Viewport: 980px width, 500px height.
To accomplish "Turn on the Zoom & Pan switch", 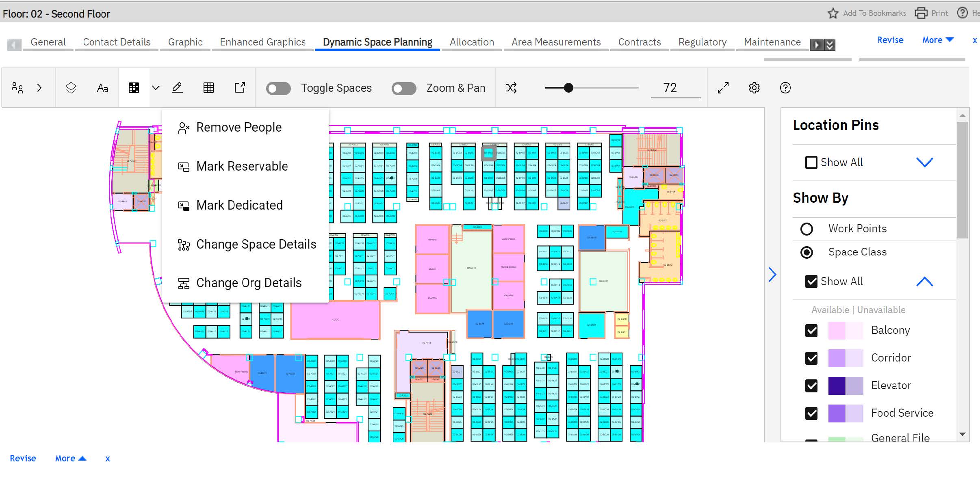I will pyautogui.click(x=404, y=88).
